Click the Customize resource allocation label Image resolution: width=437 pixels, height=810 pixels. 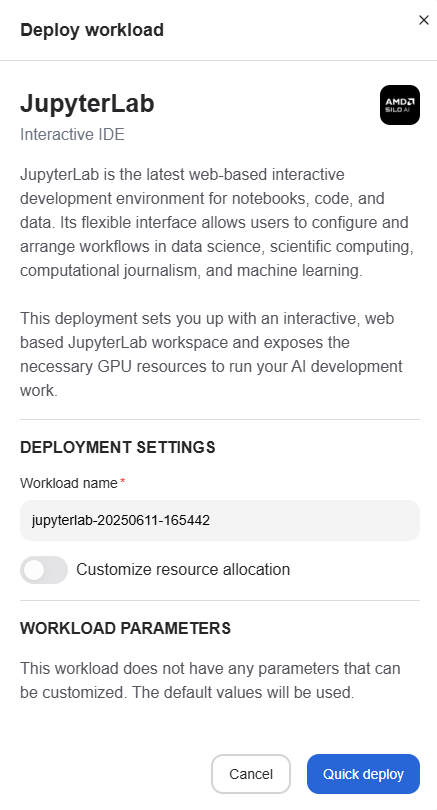(183, 570)
